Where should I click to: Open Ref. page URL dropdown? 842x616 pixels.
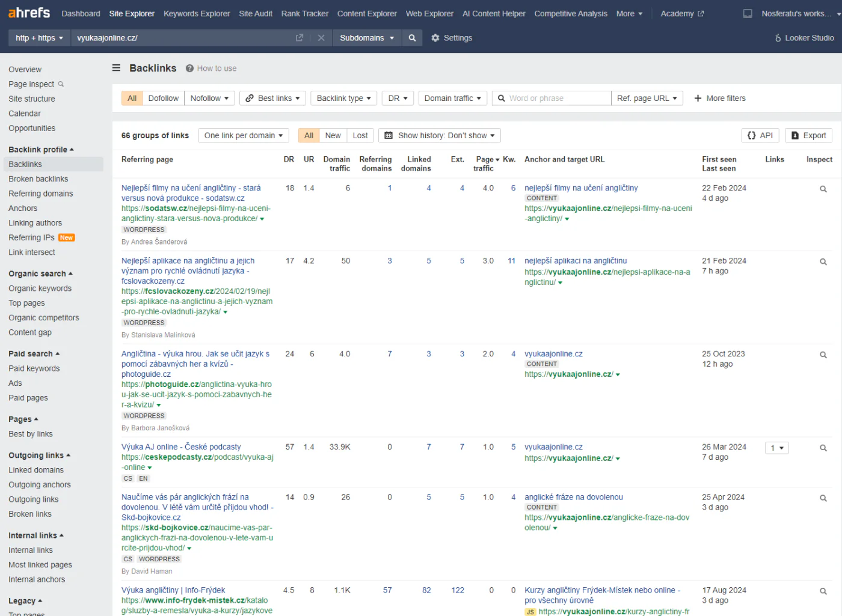pos(647,98)
